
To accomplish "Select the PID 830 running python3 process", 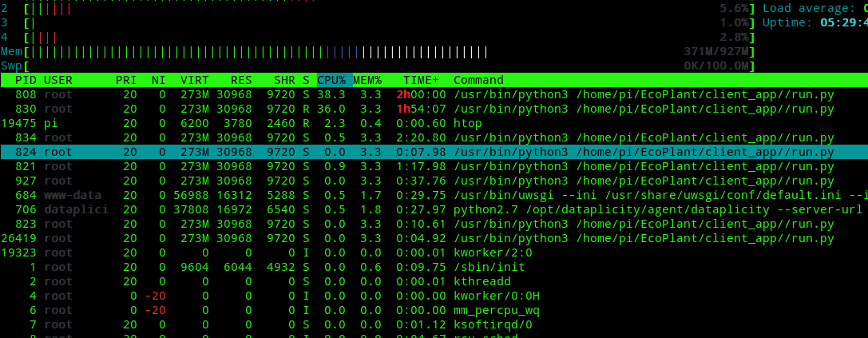I will [x=434, y=109].
